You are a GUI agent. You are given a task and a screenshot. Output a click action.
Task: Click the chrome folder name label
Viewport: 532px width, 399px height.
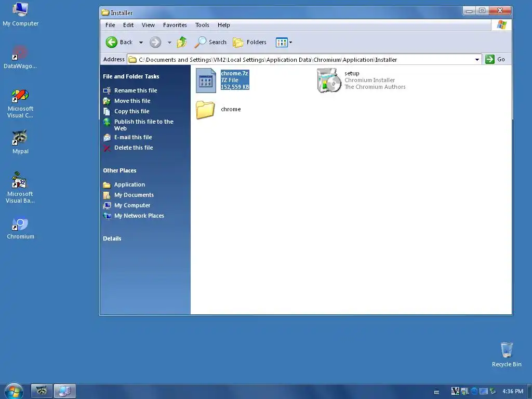[231, 109]
